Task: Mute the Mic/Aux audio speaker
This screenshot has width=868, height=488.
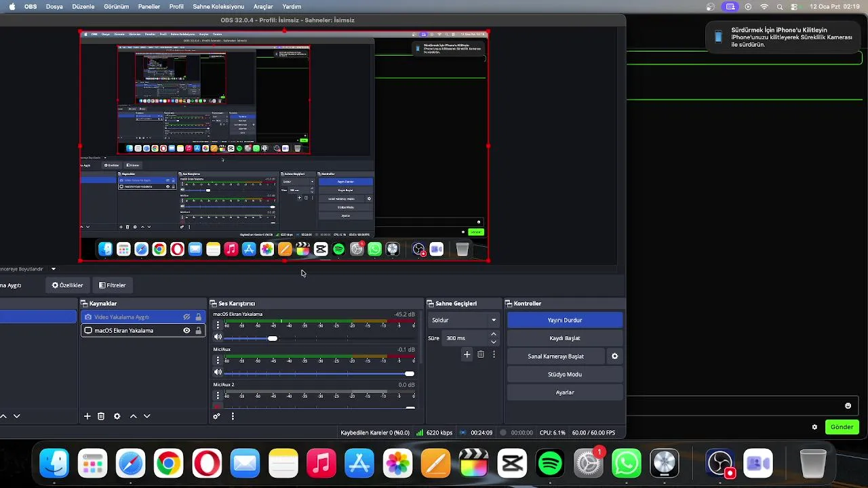Action: point(218,372)
